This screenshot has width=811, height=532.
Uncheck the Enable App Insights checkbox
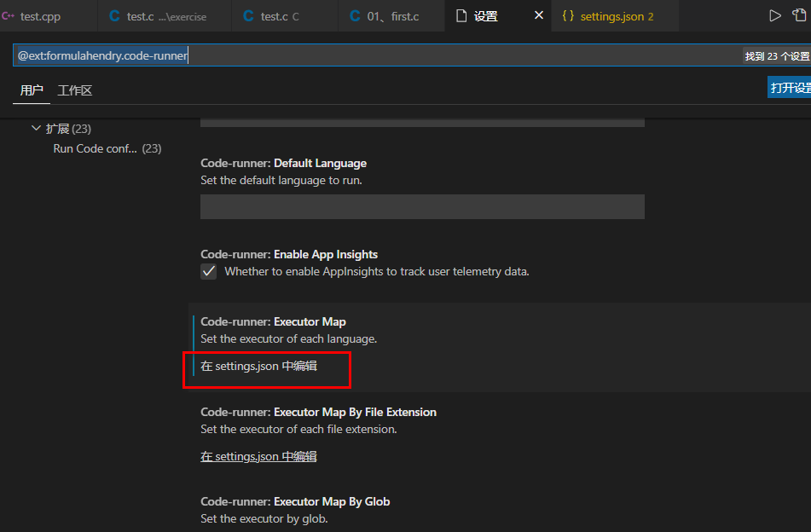click(209, 271)
